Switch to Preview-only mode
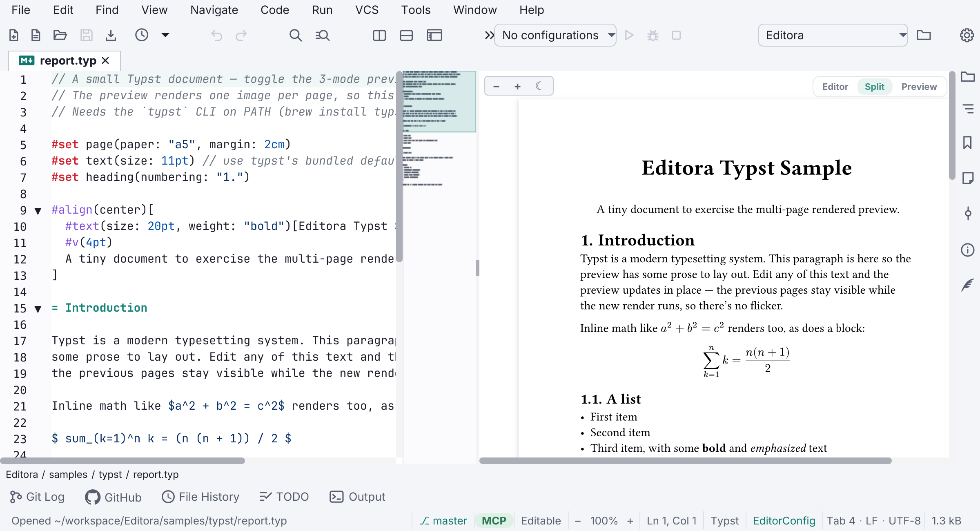This screenshot has width=980, height=531. click(919, 87)
